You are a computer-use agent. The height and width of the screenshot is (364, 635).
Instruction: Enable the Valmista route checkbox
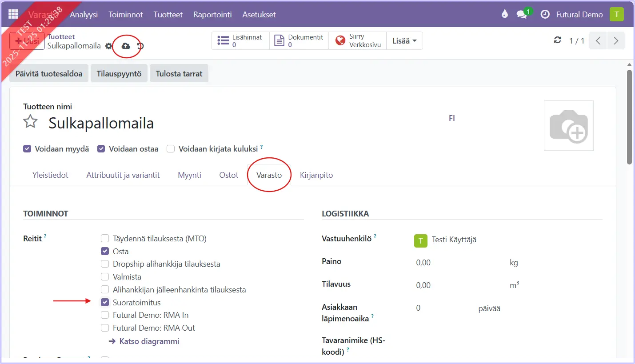105,277
